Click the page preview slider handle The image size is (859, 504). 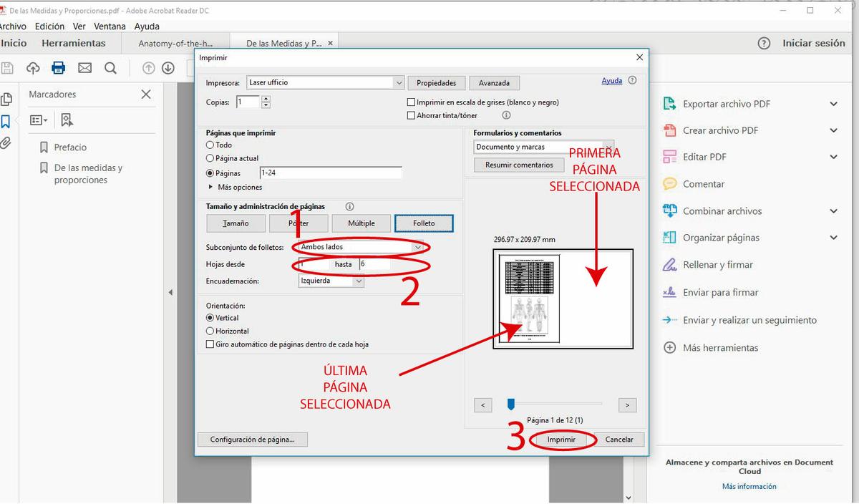point(511,405)
